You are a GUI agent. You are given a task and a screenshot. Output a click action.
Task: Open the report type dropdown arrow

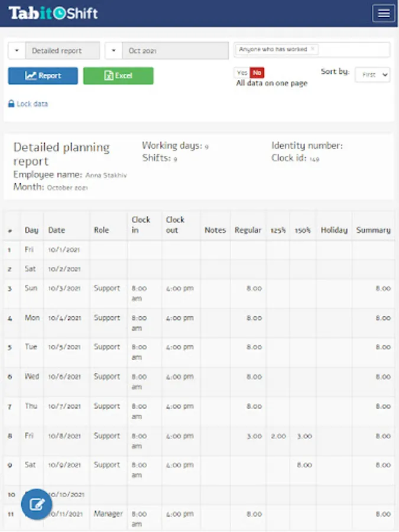click(17, 51)
